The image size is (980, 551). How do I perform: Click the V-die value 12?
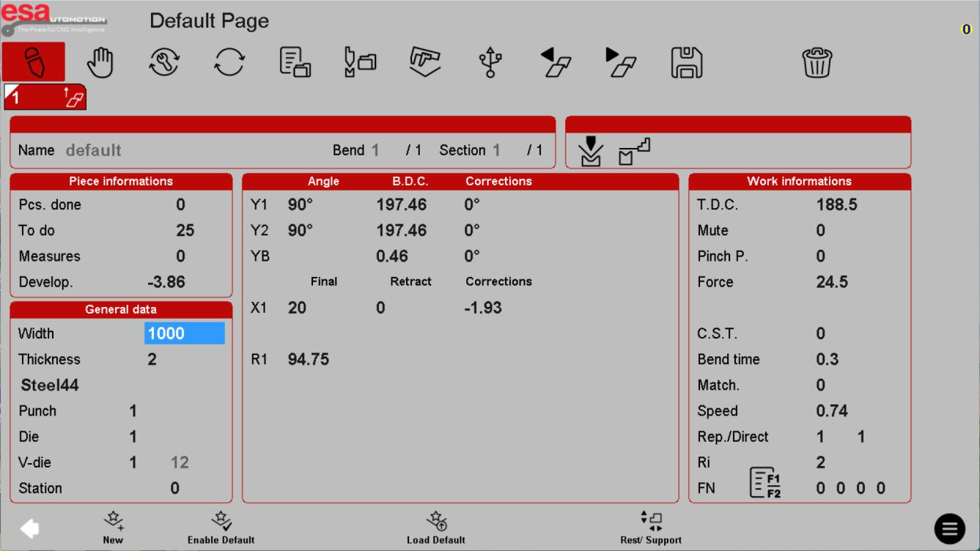(180, 462)
